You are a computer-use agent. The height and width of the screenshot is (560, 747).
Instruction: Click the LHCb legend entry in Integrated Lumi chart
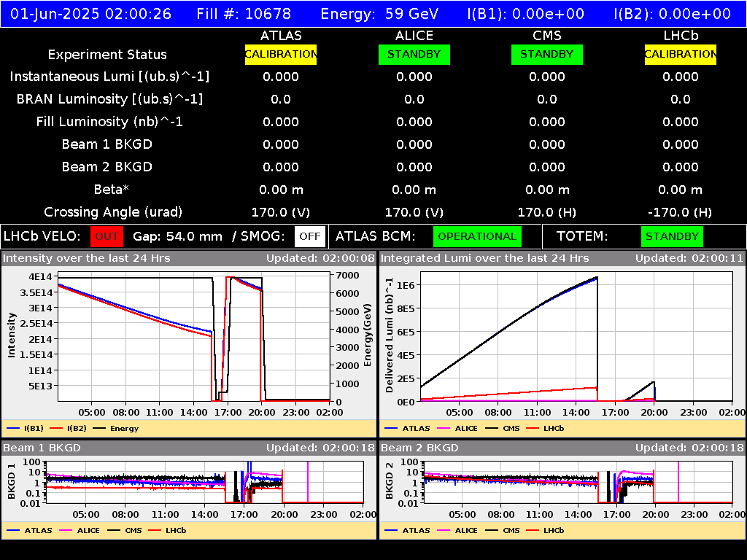545,428
